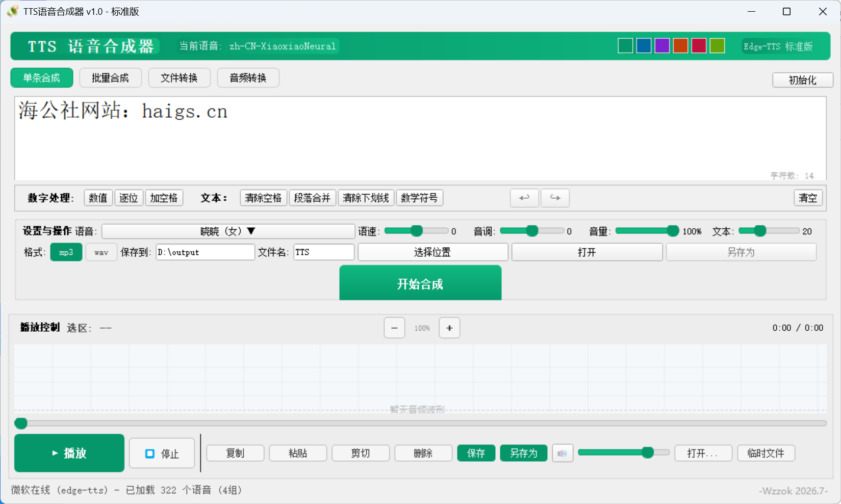Choose wav output format

101,252
